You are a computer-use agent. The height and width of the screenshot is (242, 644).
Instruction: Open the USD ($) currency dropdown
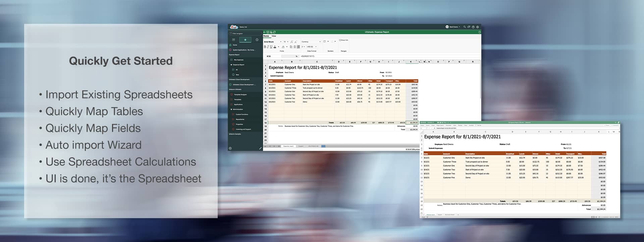click(x=312, y=47)
